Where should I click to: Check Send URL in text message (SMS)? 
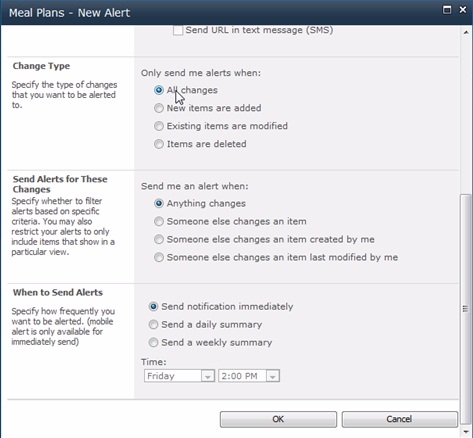(178, 31)
